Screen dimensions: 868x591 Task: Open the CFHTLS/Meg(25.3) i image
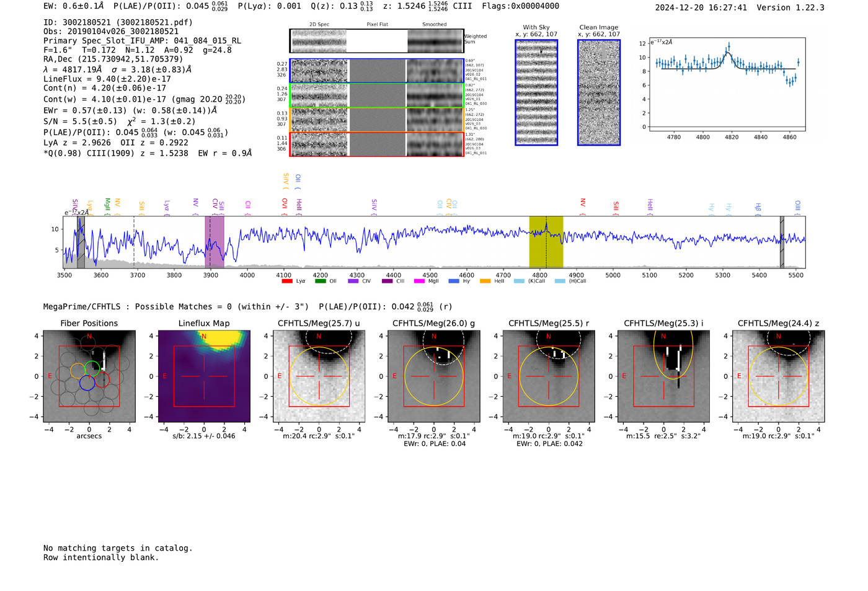(663, 376)
